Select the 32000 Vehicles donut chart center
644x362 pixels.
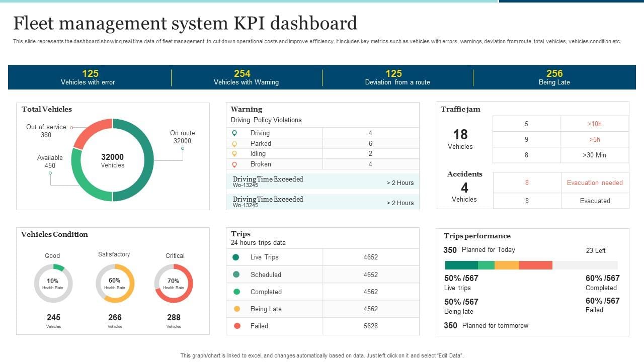point(113,160)
